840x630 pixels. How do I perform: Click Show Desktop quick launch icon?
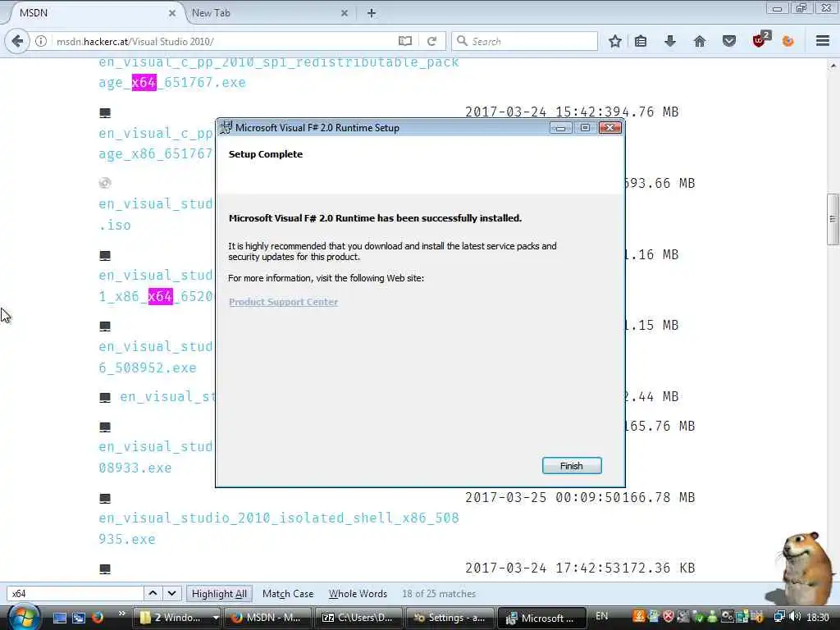(59, 618)
